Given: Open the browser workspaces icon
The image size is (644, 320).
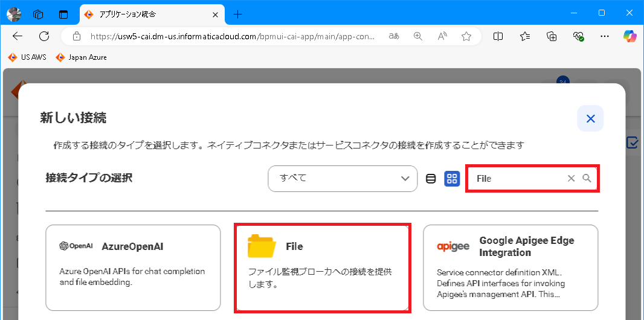Looking at the screenshot, I should [38, 14].
